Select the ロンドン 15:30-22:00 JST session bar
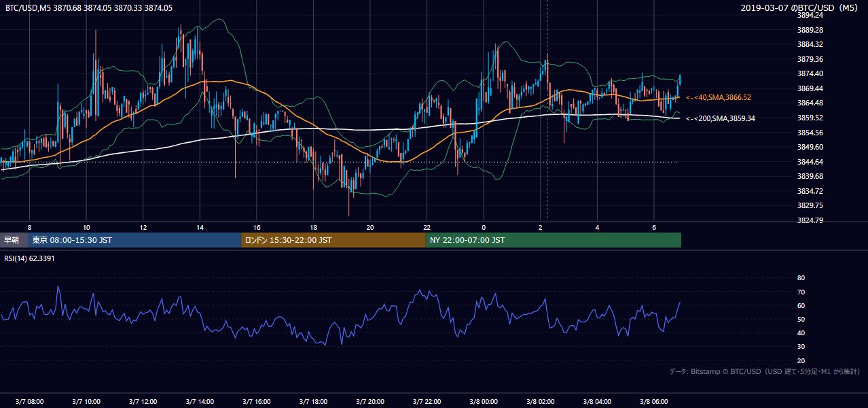The height and width of the screenshot is (408, 868). 333,240
